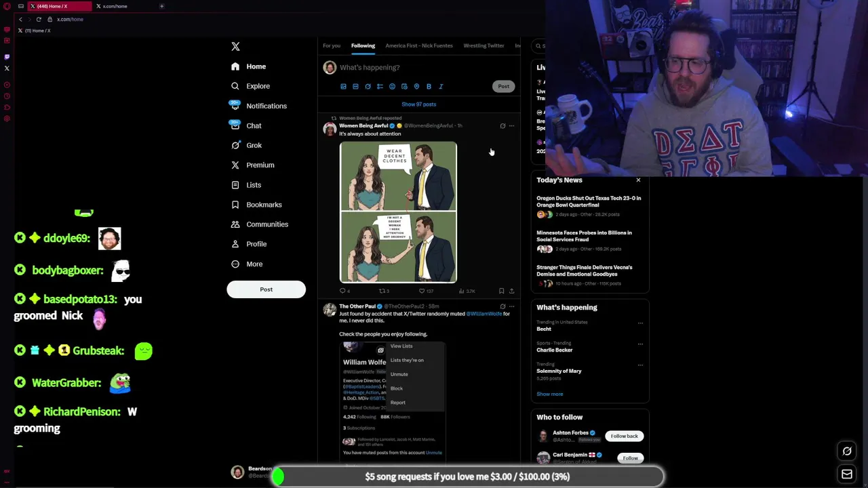Open the Grok floating button

[847, 451]
